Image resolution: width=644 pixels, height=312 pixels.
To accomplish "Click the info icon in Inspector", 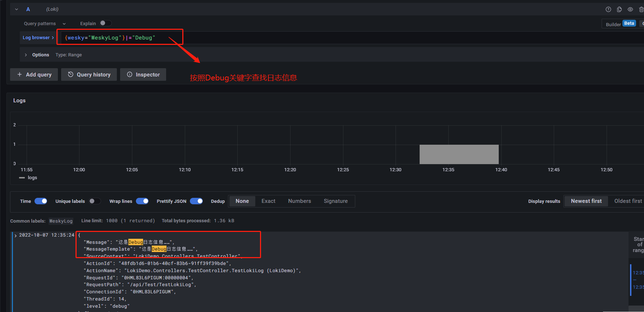I will tap(130, 74).
